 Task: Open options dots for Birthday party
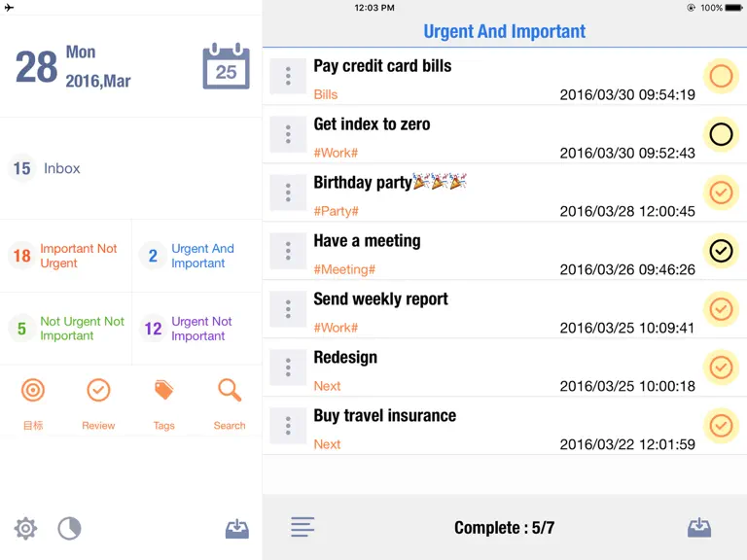[x=288, y=192]
